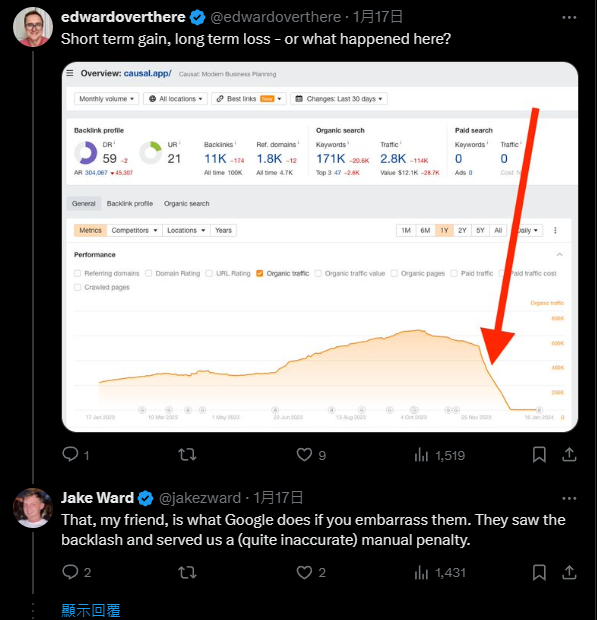Toggle Organic traffic checkbox
This screenshot has width=597, height=620.
click(x=259, y=273)
